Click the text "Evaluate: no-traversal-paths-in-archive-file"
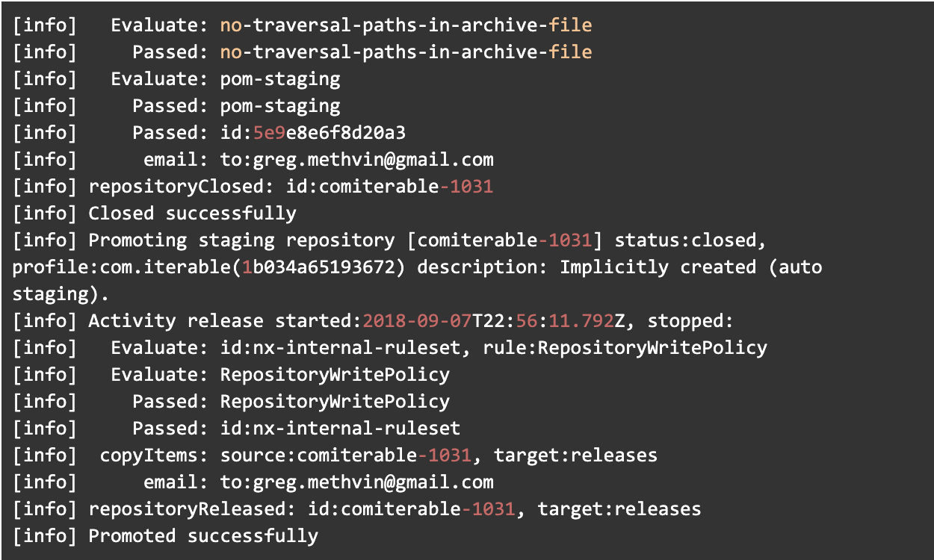 click(x=351, y=25)
